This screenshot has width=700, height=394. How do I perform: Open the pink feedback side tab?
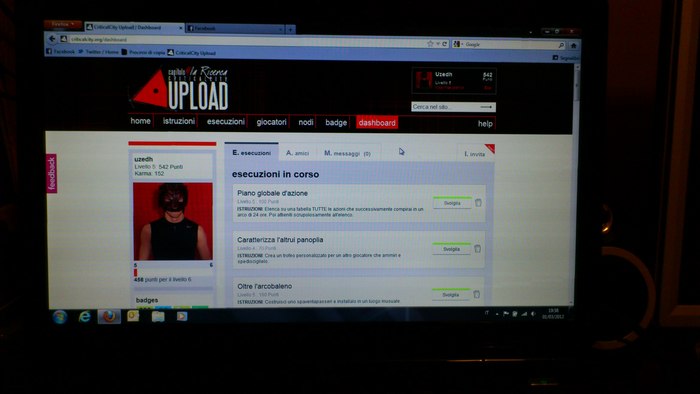tap(52, 174)
